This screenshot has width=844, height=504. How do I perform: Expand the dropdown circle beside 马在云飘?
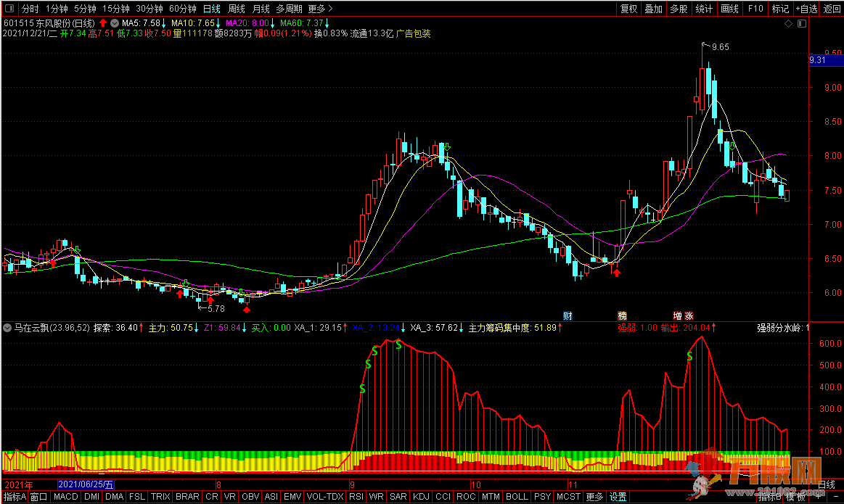7,328
